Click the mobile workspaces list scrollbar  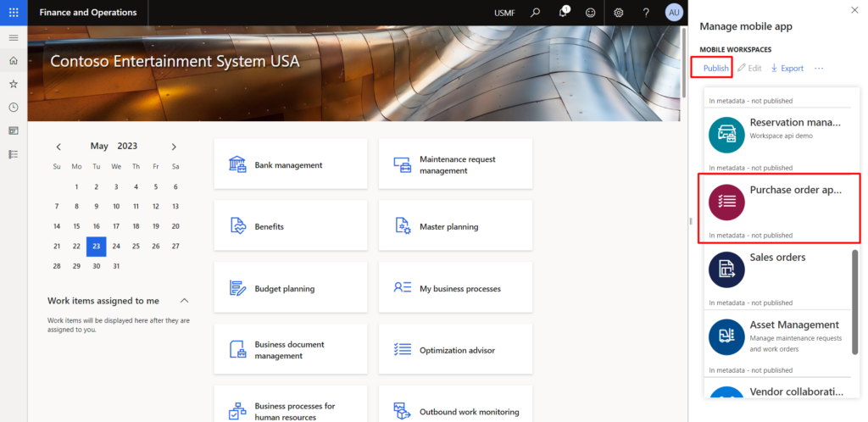point(855,302)
